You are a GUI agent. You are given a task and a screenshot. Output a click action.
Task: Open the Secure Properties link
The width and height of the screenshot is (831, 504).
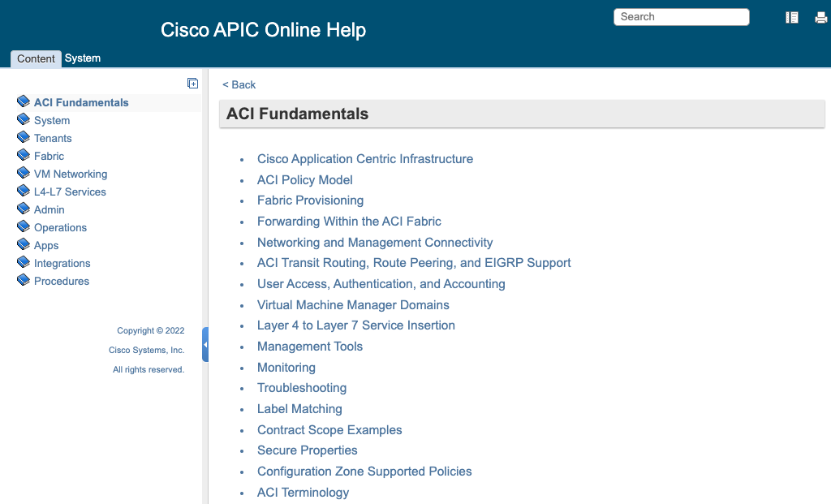pyautogui.click(x=308, y=450)
